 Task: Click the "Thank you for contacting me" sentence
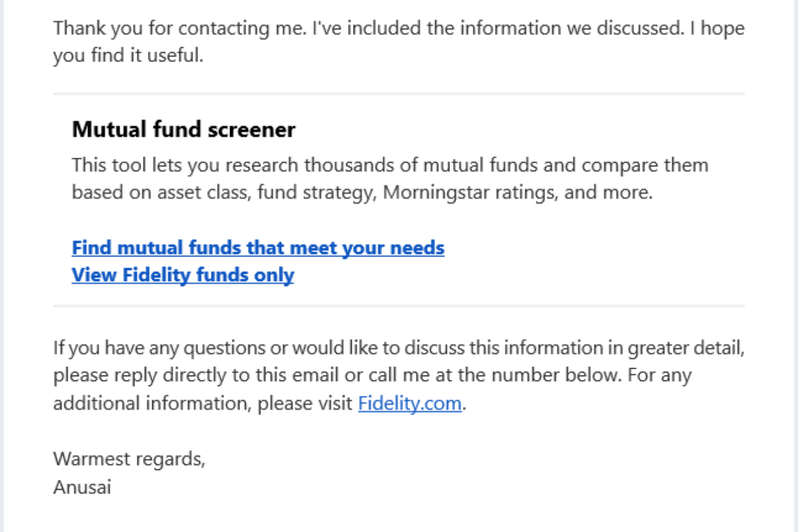tap(178, 28)
